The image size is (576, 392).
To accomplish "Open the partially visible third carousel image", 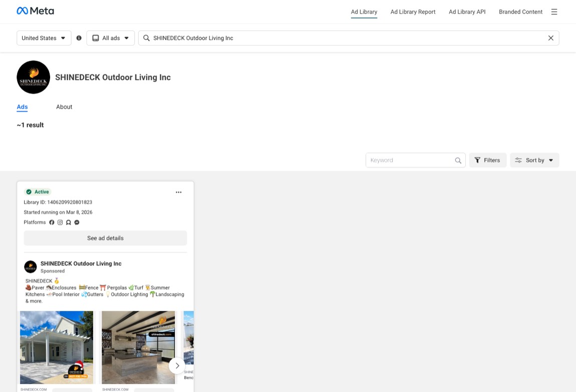I will pos(188,337).
